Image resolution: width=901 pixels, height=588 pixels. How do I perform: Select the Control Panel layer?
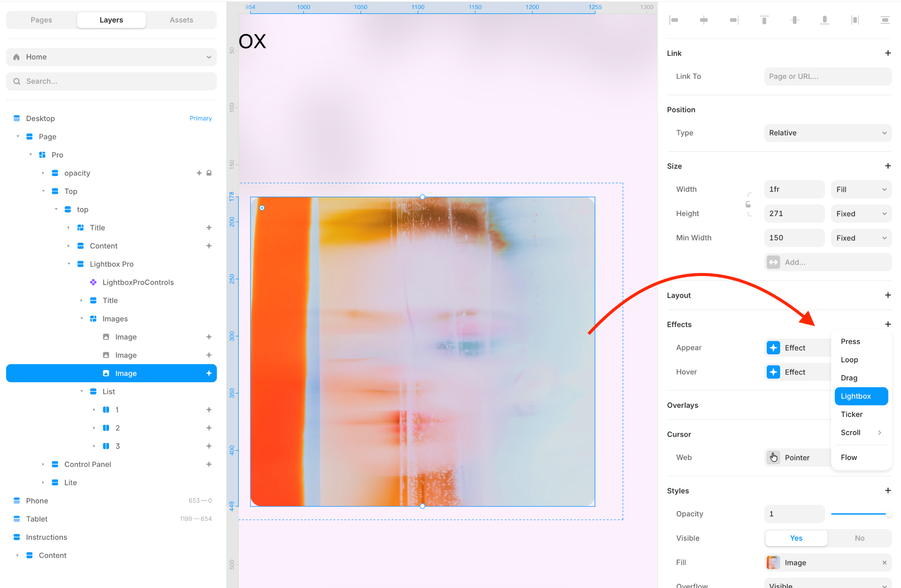tap(87, 464)
